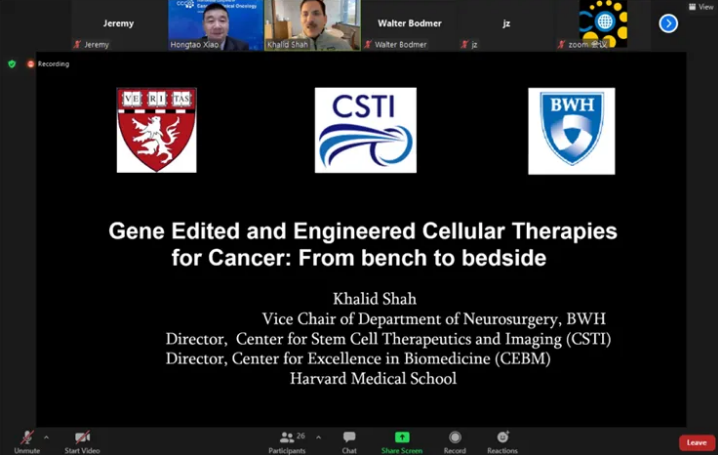718x455 pixels.
Task: Click 'Vice Chair of Department of Neurosurgery, BWH' text
Action: point(434,319)
